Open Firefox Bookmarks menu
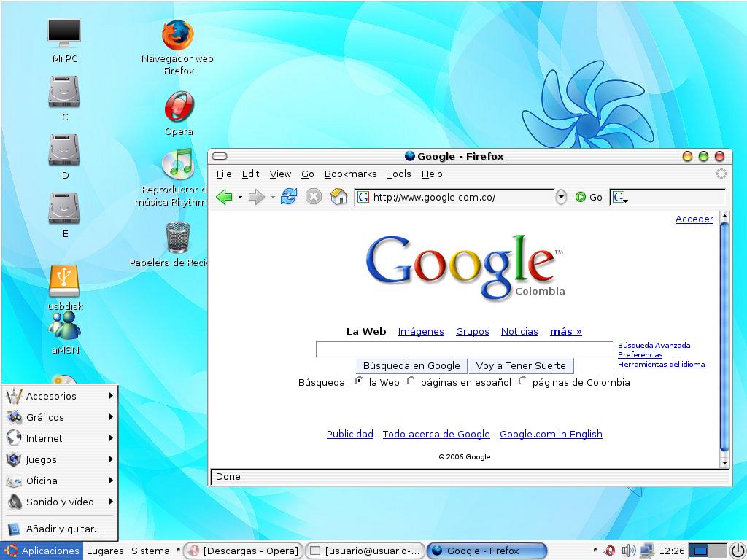 coord(351,174)
